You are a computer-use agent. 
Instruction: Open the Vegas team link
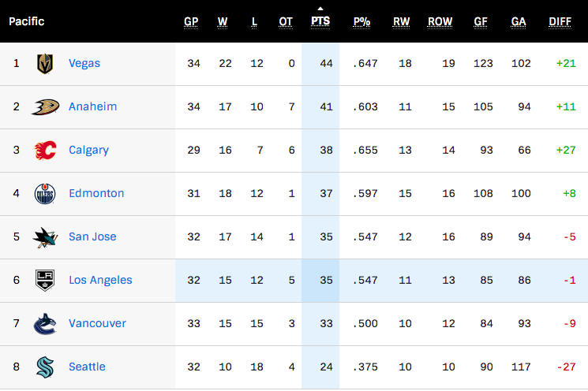(84, 63)
